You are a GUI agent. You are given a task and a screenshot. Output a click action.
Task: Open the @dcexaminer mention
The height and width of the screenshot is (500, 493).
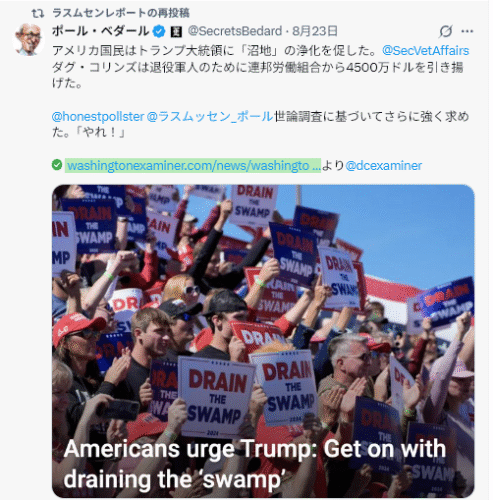pyautogui.click(x=384, y=165)
